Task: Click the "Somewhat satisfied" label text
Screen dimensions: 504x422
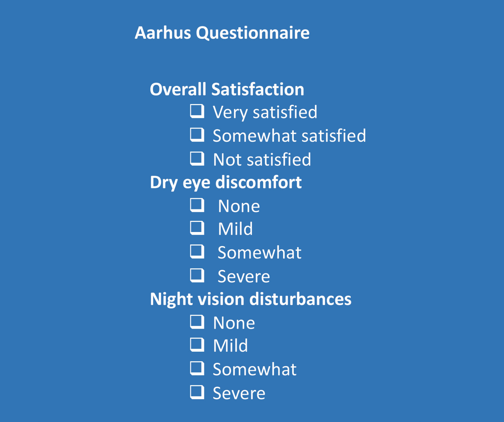Action: [x=289, y=136]
